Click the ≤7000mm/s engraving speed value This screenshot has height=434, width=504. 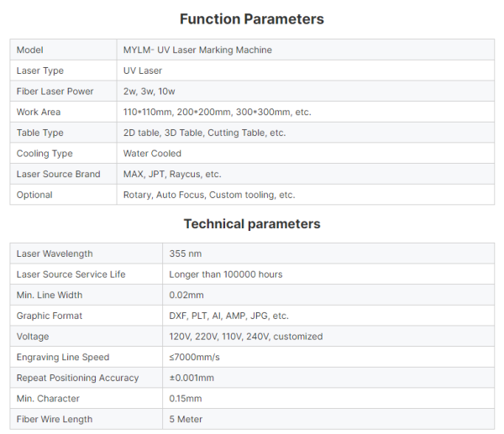pyautogui.click(x=195, y=357)
